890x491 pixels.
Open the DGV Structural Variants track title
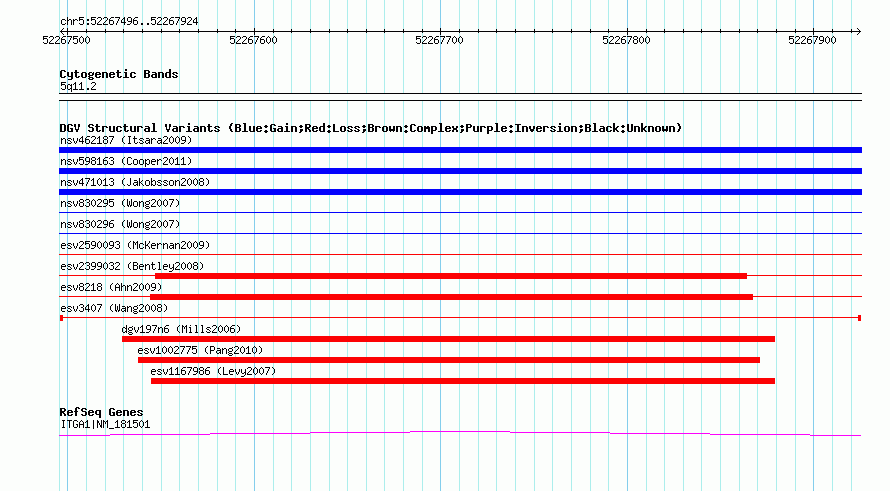pyautogui.click(x=371, y=128)
